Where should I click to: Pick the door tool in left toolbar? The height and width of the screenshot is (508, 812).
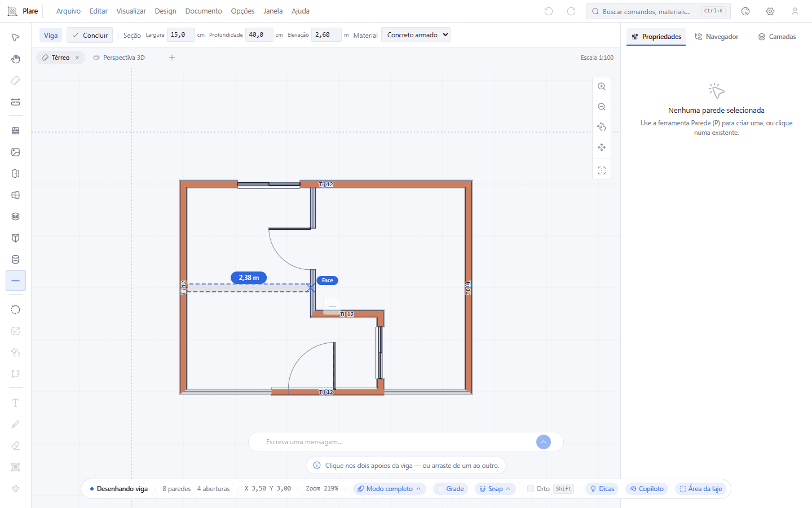(16, 174)
